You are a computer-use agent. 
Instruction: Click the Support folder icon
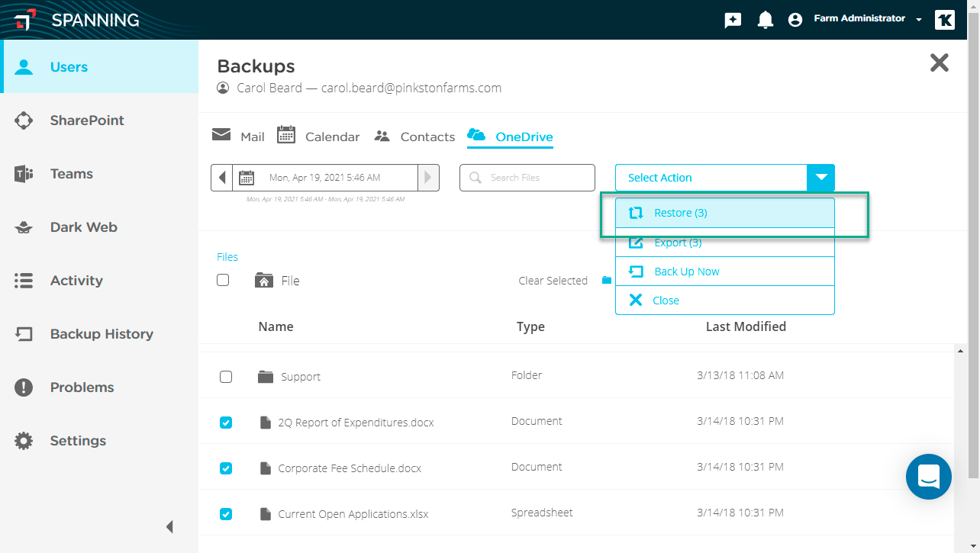[x=266, y=376]
